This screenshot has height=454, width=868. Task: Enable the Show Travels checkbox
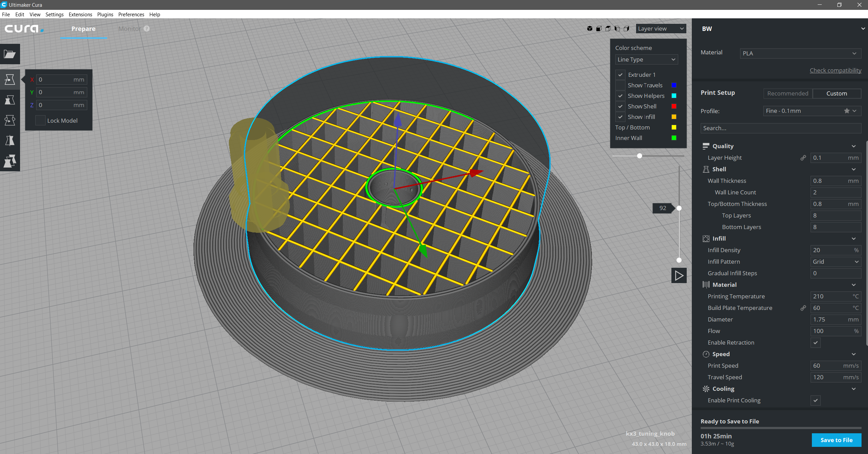tap(620, 85)
